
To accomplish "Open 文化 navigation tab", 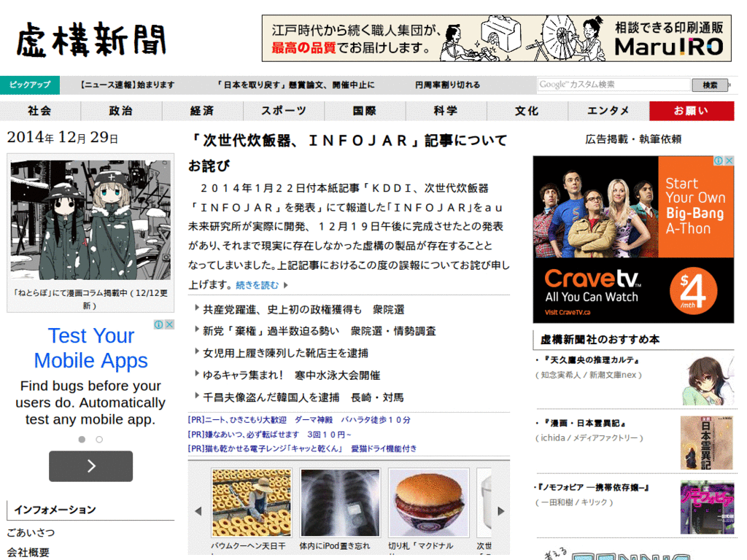I will pyautogui.click(x=527, y=111).
